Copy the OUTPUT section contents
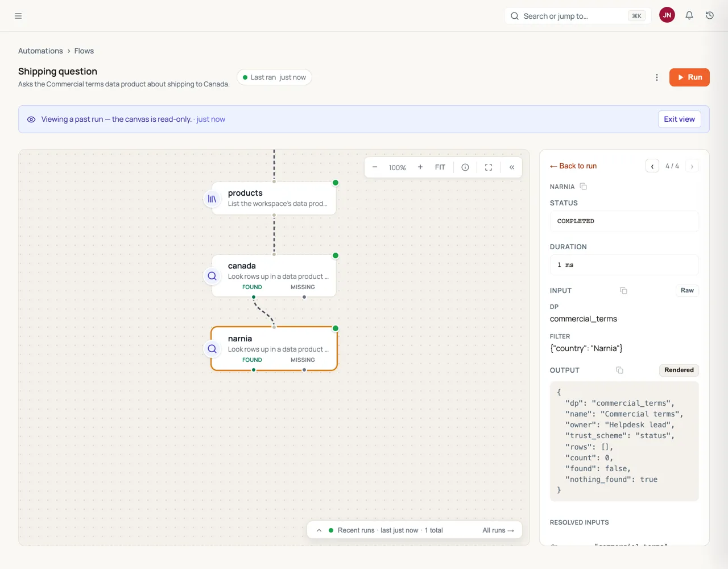728x569 pixels. click(x=620, y=370)
